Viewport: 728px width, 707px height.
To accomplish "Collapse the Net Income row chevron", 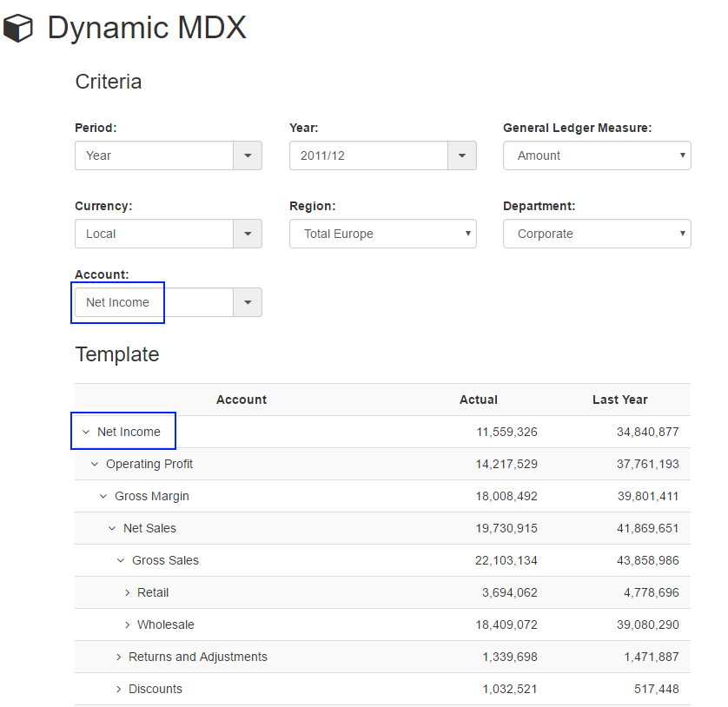I will pos(86,432).
